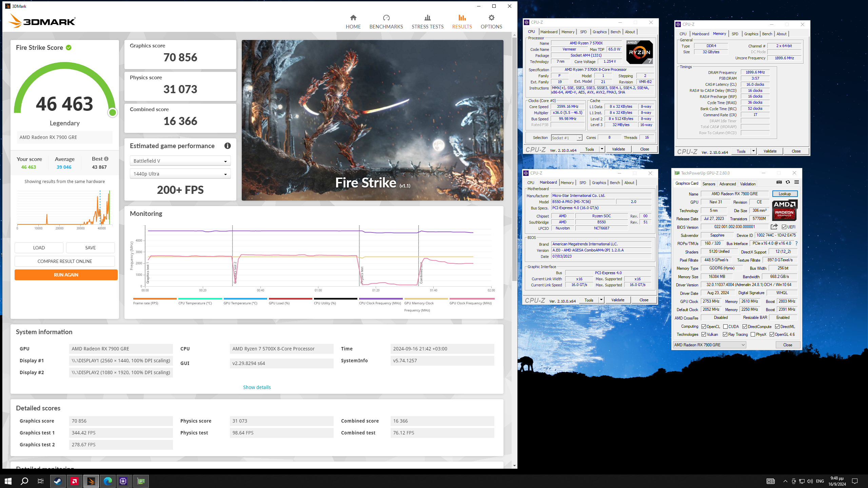Image resolution: width=868 pixels, height=488 pixels.
Task: Click the Bus Interface question mark in GPU-Z
Action: point(796,243)
